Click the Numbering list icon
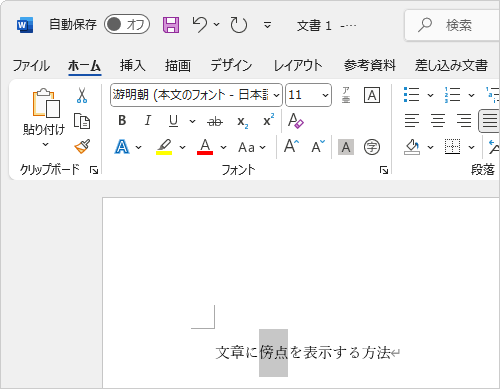500x389 pixels. (452, 95)
